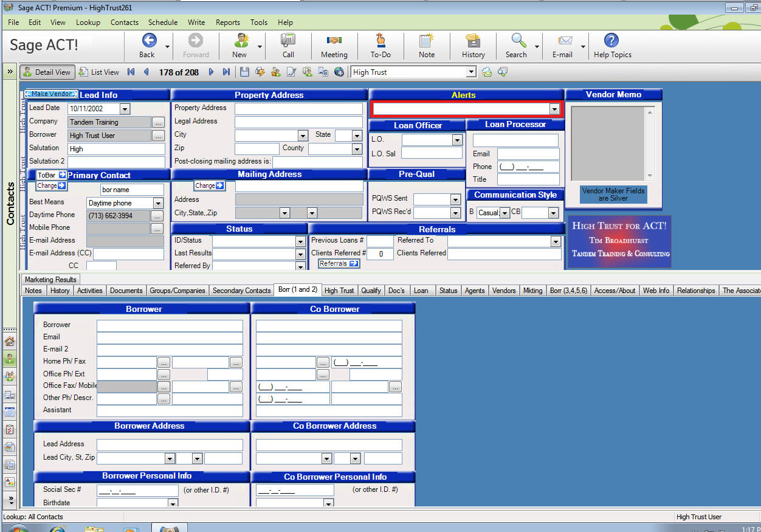The height and width of the screenshot is (532, 761).
Task: Open the High Trust layout dropdown
Action: pos(470,72)
